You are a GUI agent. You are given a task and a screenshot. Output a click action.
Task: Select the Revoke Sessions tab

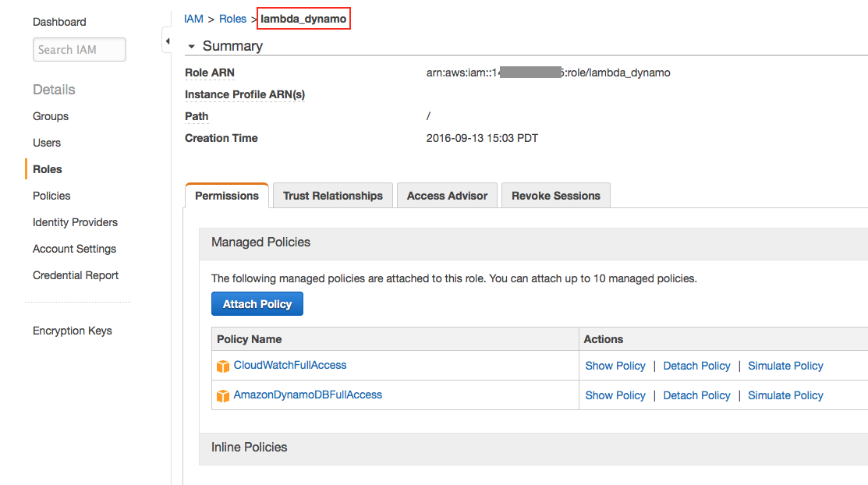click(x=555, y=196)
